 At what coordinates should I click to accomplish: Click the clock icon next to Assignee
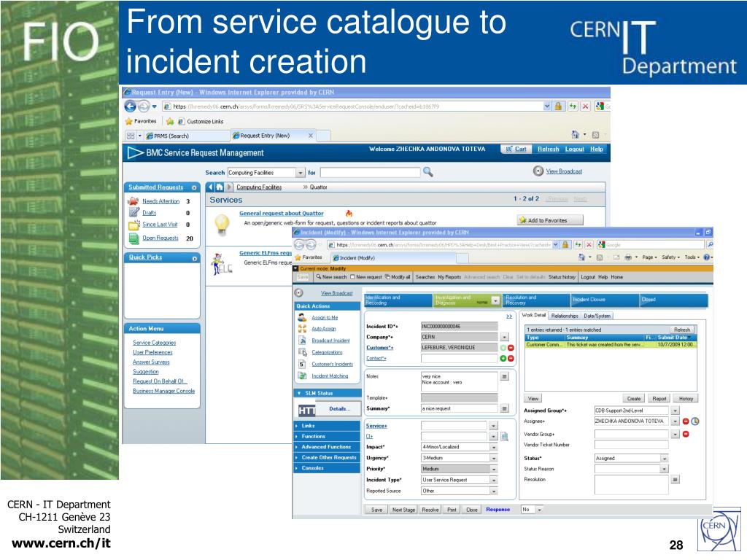(695, 421)
